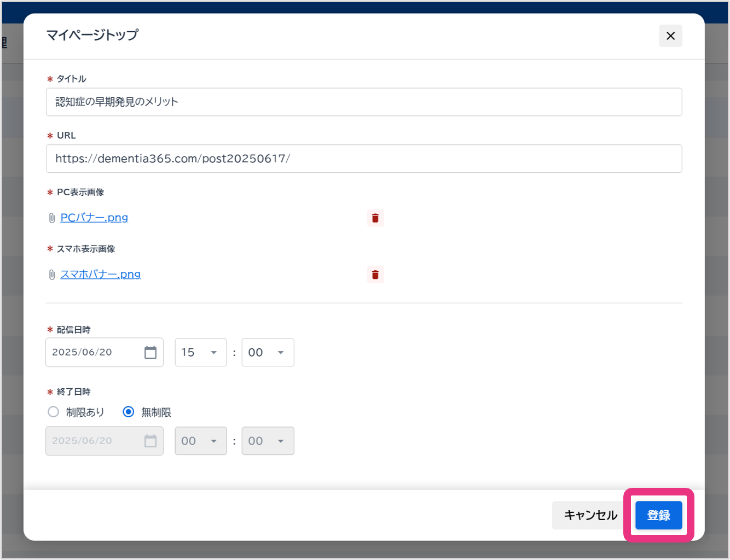Viewport: 730px width, 560px height.
Task: Open the PCバナー.png file link
Action: [94, 218]
